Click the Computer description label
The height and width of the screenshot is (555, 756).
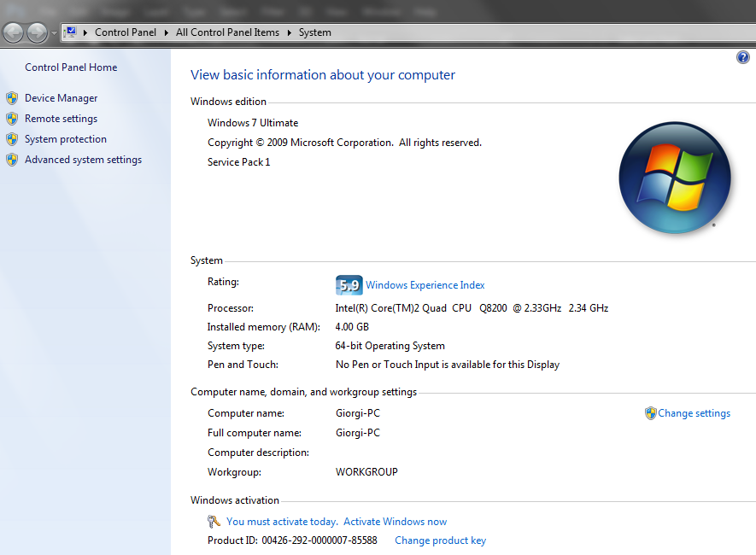[259, 453]
